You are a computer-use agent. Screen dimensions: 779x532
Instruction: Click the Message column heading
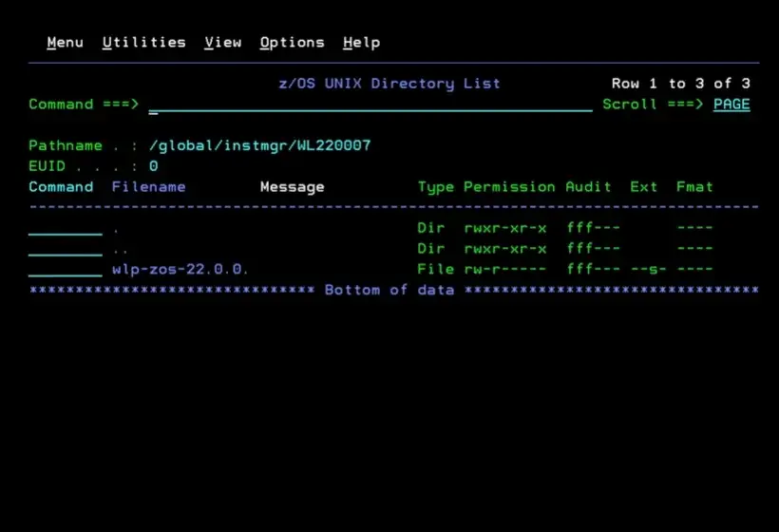point(293,187)
